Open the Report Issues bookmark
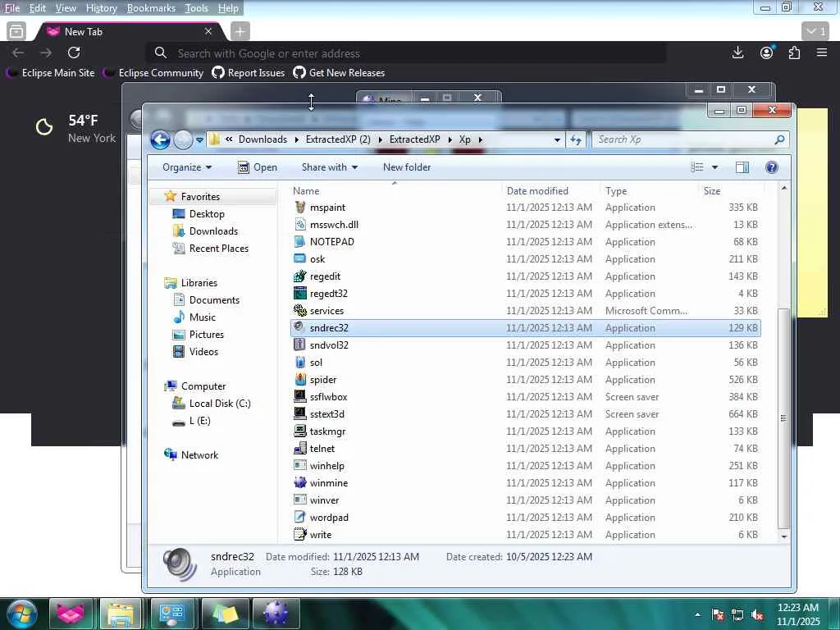840x630 pixels. [249, 73]
